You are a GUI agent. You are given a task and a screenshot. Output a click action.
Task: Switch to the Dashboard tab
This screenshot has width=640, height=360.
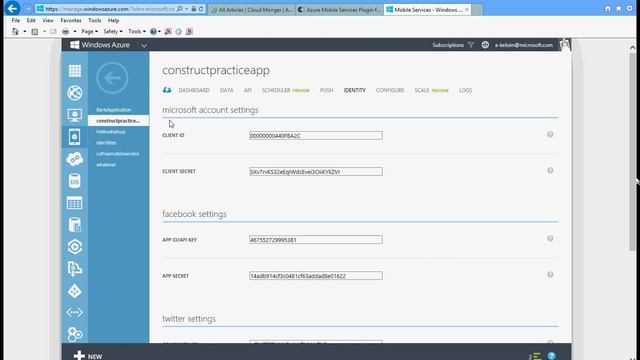tap(194, 90)
